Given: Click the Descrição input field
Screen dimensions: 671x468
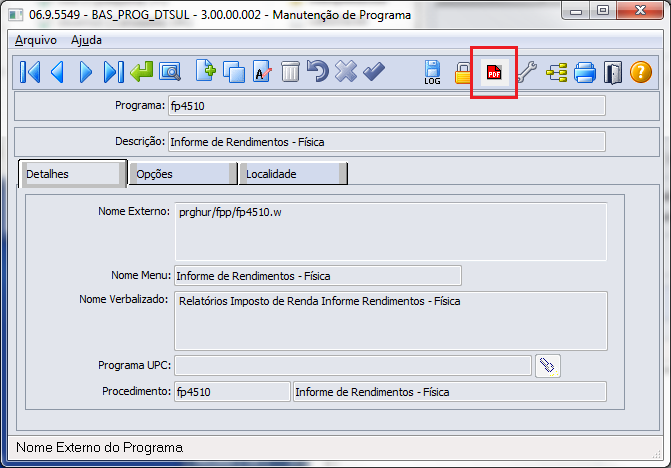Looking at the screenshot, I should click(387, 142).
